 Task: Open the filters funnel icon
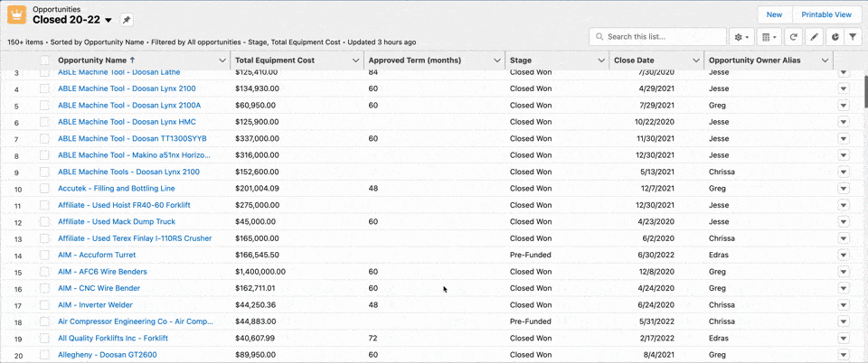(853, 37)
